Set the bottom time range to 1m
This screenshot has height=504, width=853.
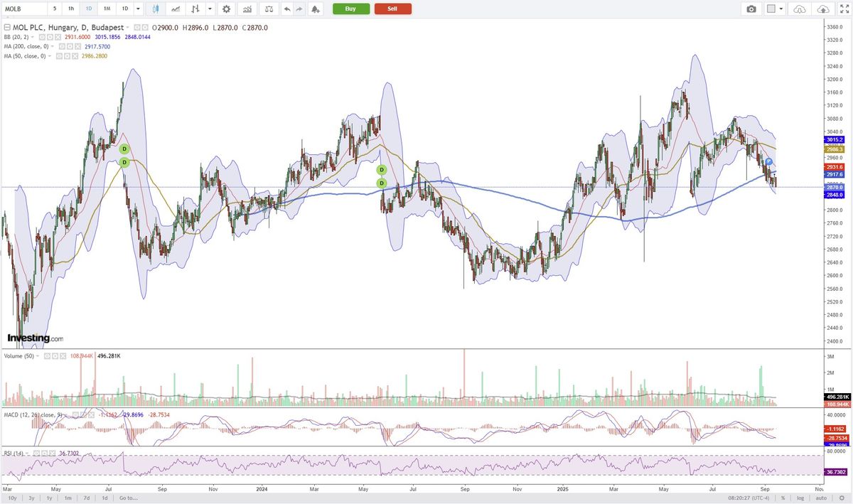(68, 498)
